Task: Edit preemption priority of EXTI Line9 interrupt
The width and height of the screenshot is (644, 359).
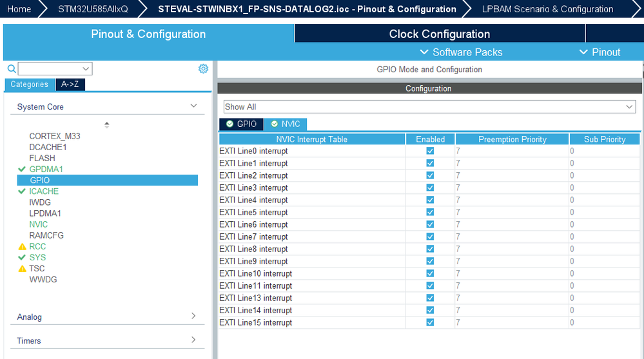Action: click(x=512, y=261)
